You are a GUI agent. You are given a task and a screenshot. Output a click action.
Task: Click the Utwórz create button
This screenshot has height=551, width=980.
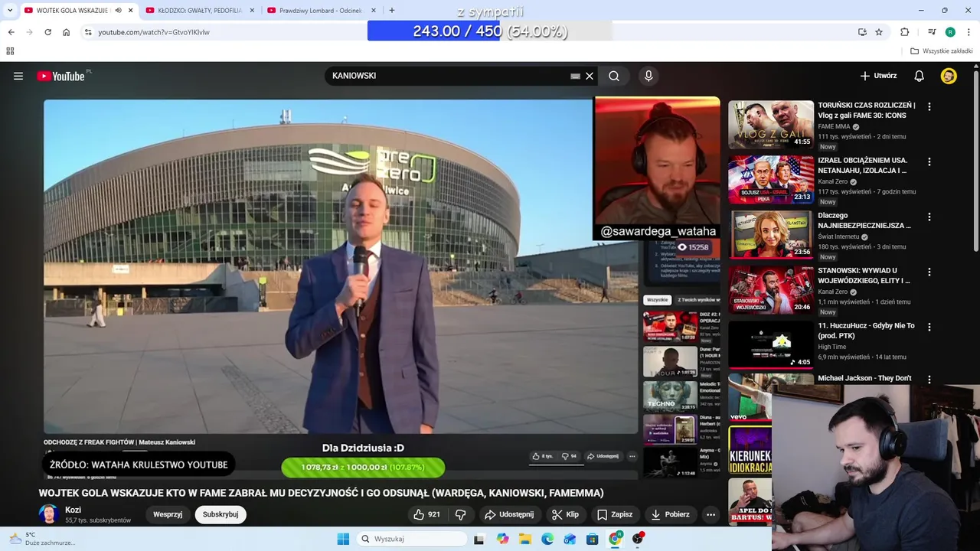[x=878, y=76]
